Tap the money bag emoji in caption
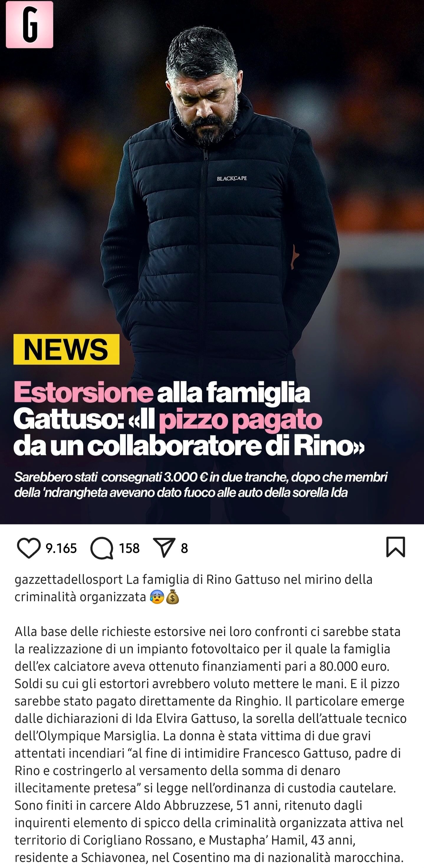The image size is (424, 868). click(173, 597)
